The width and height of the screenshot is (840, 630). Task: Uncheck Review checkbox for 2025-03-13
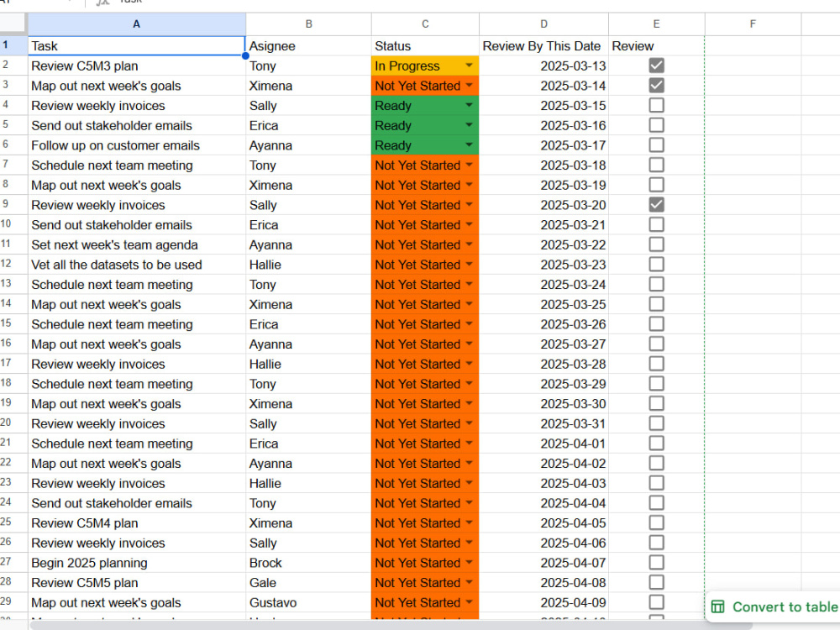pyautogui.click(x=656, y=66)
